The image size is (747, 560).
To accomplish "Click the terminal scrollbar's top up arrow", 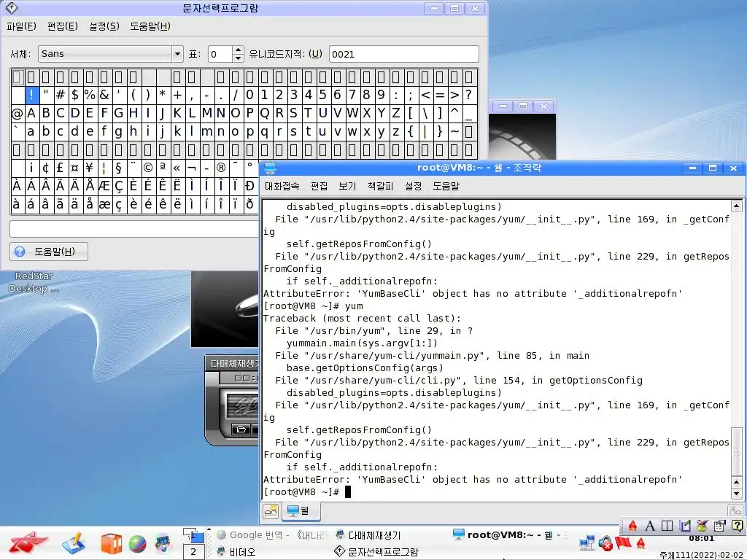I will pos(737,206).
